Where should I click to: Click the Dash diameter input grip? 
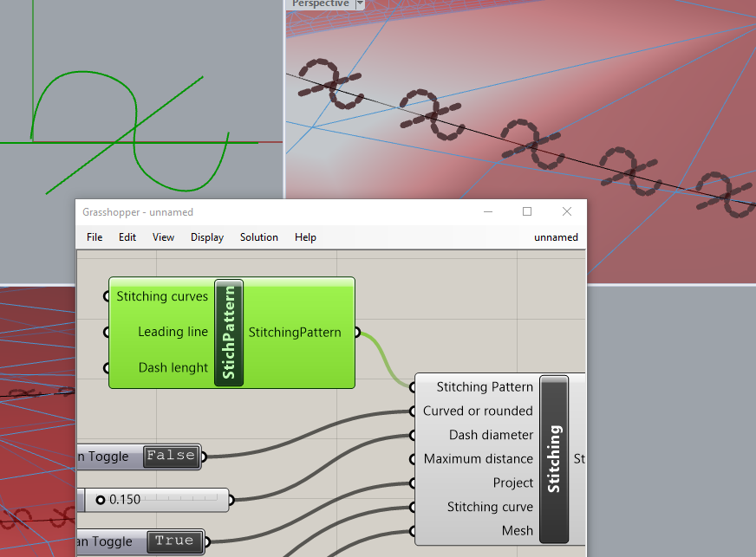click(414, 436)
